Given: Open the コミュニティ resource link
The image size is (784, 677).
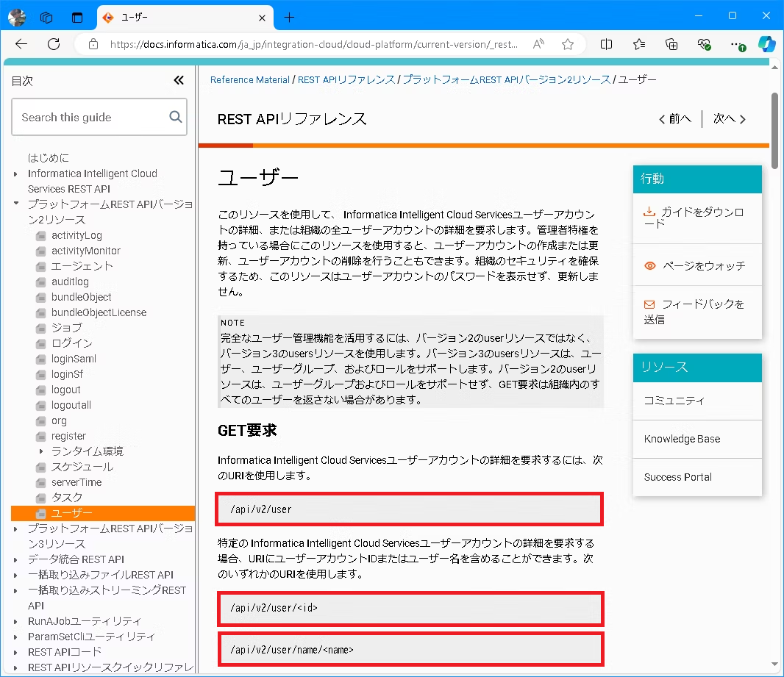Looking at the screenshot, I should tap(674, 401).
